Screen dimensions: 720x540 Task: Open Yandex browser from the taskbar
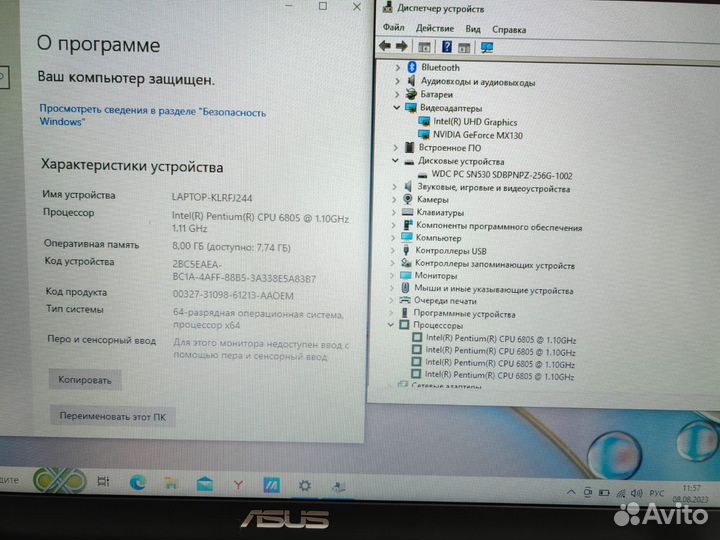pos(238,485)
